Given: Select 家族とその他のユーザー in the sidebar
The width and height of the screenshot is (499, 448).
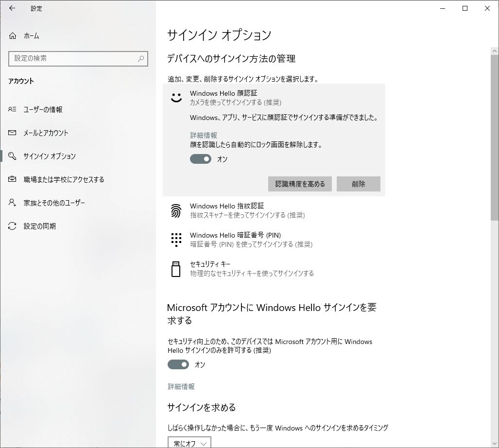Looking at the screenshot, I should point(55,203).
